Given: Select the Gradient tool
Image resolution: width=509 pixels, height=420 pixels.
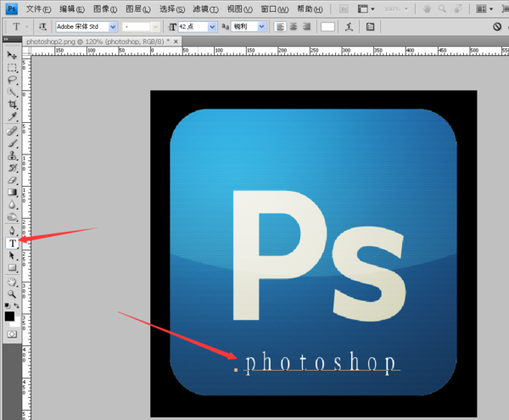Looking at the screenshot, I should [x=12, y=193].
